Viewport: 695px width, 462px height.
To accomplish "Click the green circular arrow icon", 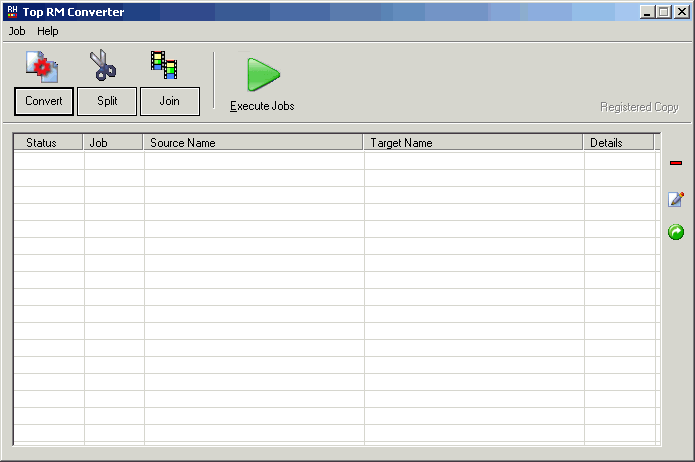I will click(x=676, y=232).
